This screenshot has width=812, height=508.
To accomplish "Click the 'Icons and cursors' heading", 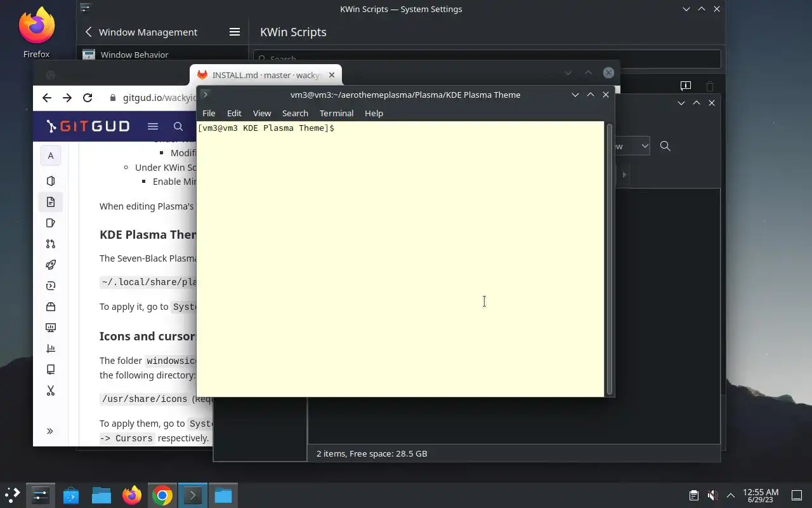I will tap(148, 337).
